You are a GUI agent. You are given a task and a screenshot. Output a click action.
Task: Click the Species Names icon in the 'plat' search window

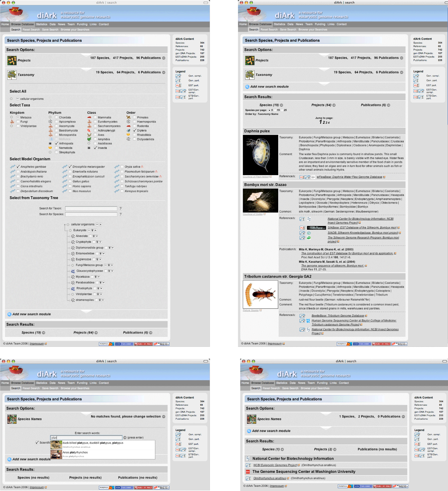click(x=12, y=419)
